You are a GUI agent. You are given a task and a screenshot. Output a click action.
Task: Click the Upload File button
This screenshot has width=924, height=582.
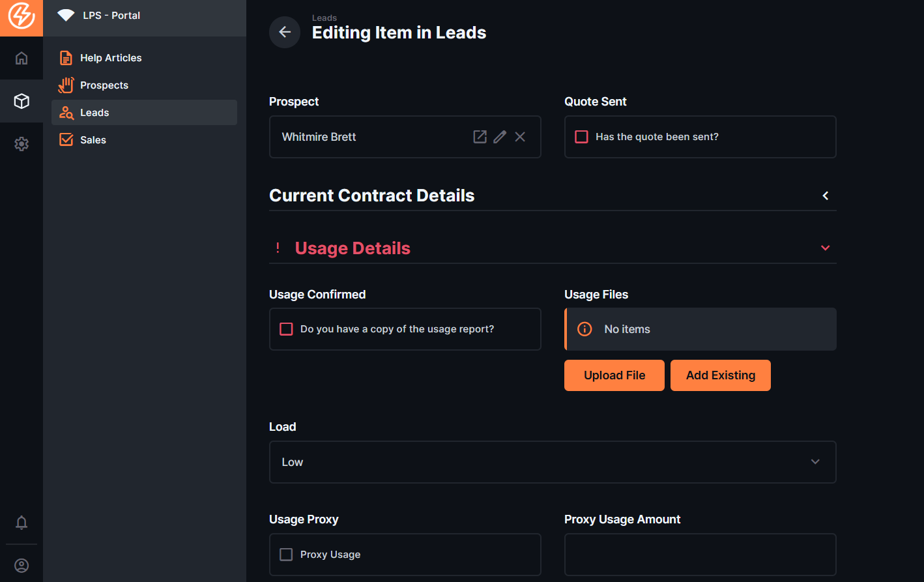pos(614,375)
